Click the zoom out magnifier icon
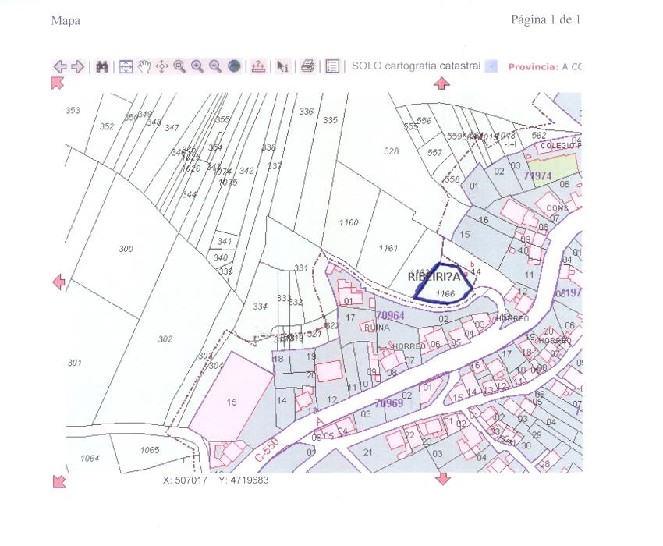663x546 pixels. pos(215,66)
